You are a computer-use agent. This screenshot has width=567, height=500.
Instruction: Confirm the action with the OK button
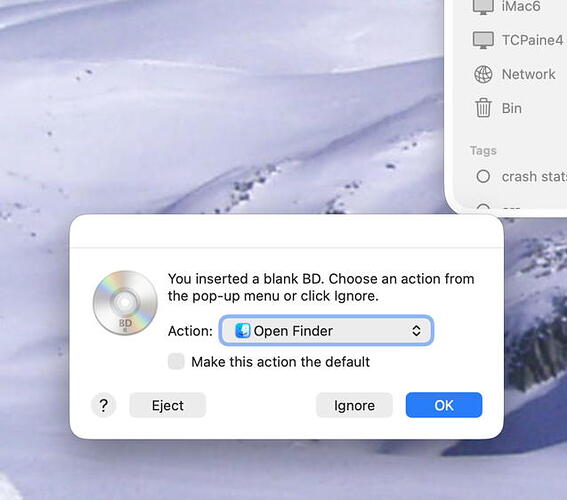click(x=444, y=405)
